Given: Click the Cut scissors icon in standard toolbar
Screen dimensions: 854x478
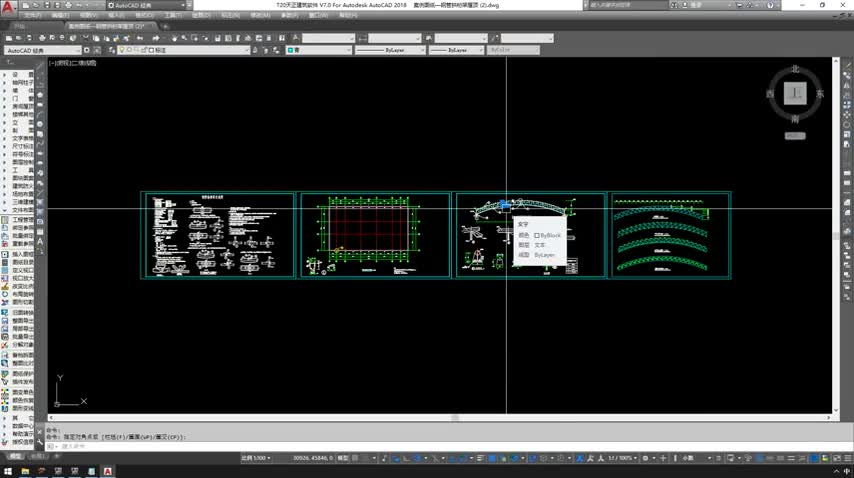Looking at the screenshot, I should point(85,38).
